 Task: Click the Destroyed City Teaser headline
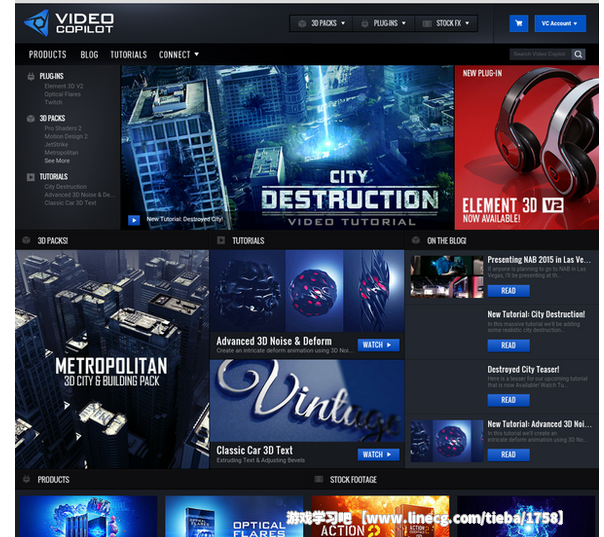(523, 369)
